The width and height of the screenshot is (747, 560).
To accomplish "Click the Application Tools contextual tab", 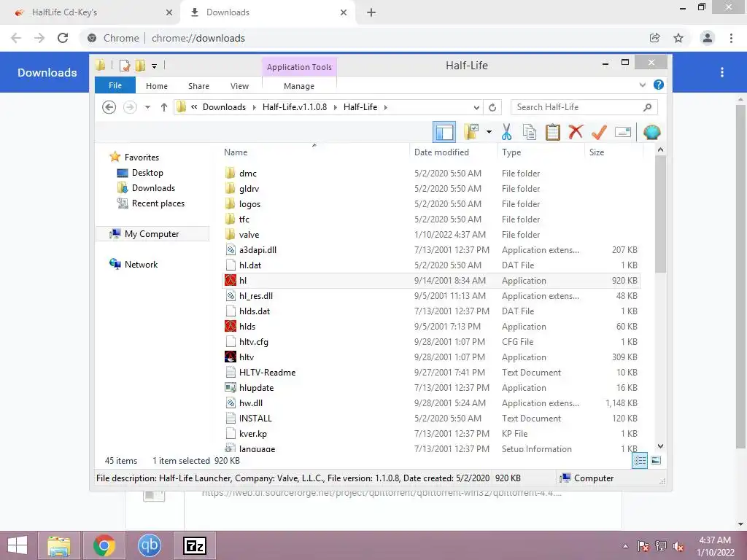I will click(x=299, y=67).
